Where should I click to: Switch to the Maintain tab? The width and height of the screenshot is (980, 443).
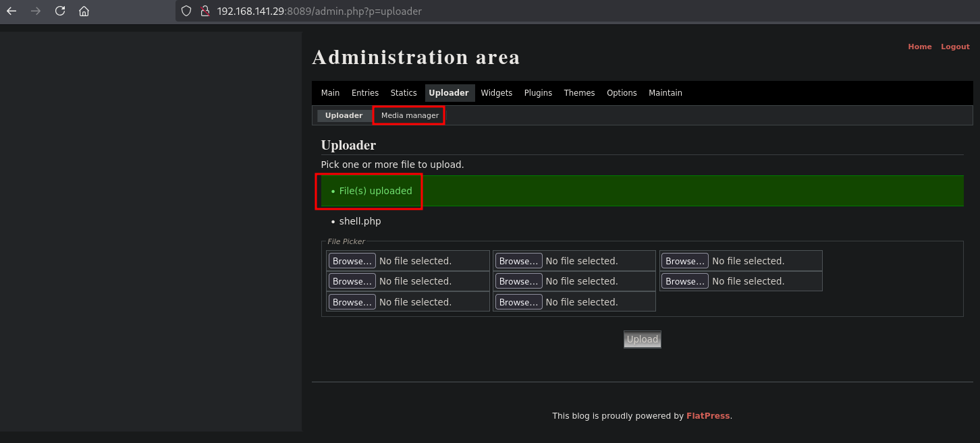[665, 93]
